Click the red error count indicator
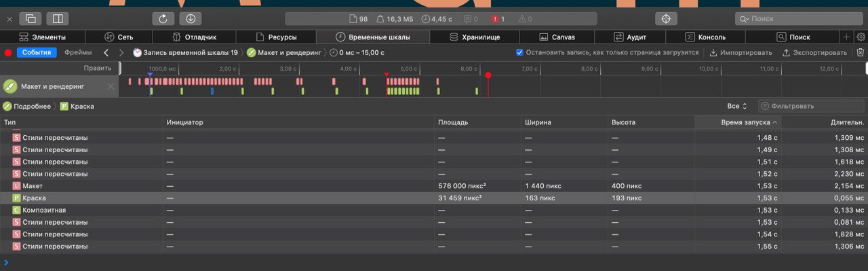The image size is (868, 271). point(498,19)
